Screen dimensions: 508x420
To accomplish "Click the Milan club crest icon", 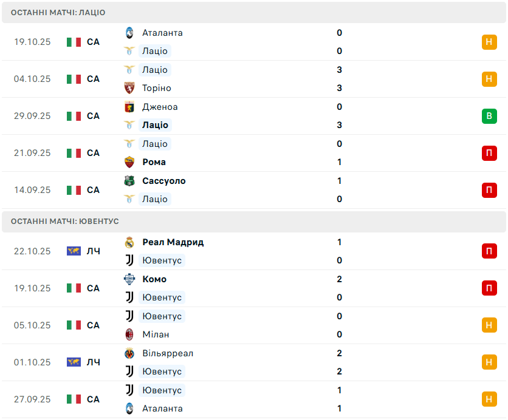I will click(x=129, y=334).
